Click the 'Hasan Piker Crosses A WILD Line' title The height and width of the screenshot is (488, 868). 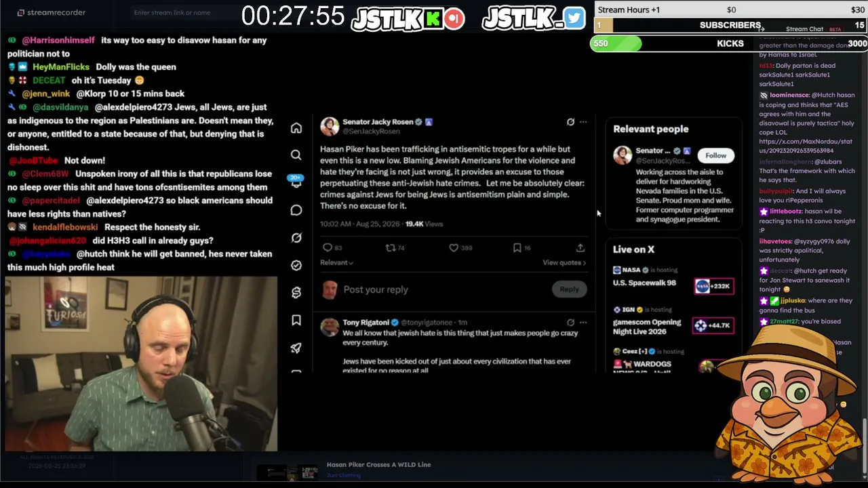point(379,465)
